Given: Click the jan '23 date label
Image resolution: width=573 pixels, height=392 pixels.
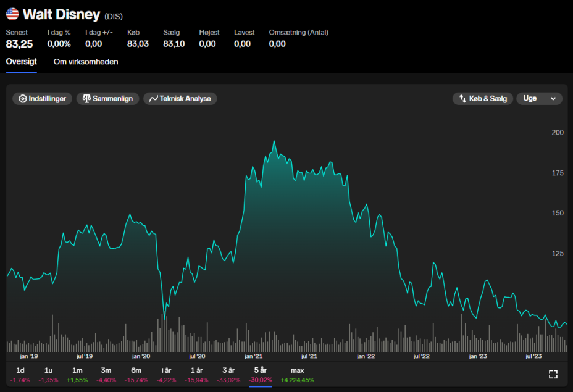Looking at the screenshot, I should (478, 356).
